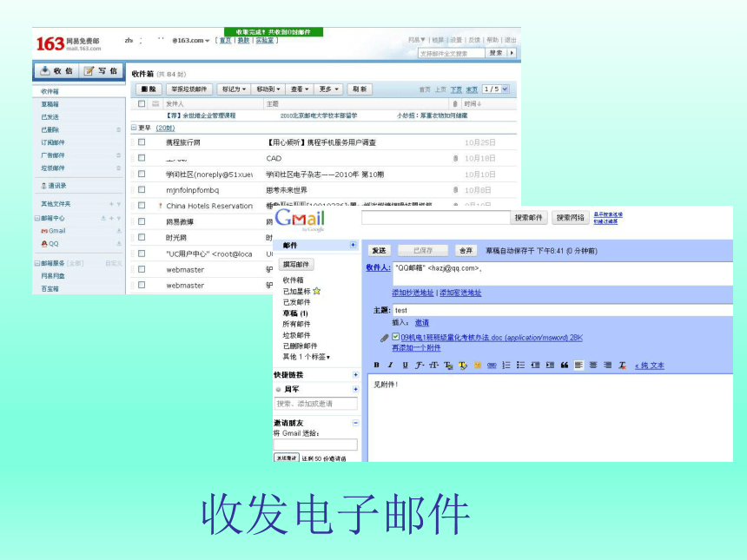Click Italic icon in Gmail compose toolbar

click(390, 365)
